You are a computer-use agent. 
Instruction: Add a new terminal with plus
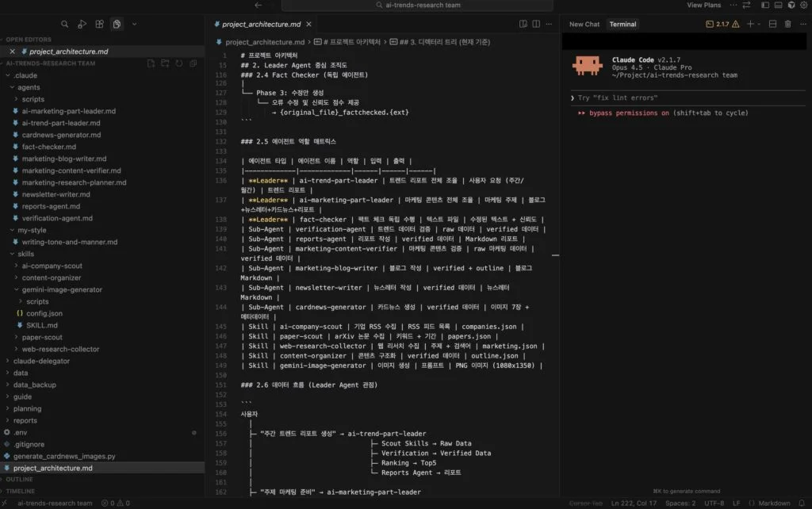coord(750,24)
